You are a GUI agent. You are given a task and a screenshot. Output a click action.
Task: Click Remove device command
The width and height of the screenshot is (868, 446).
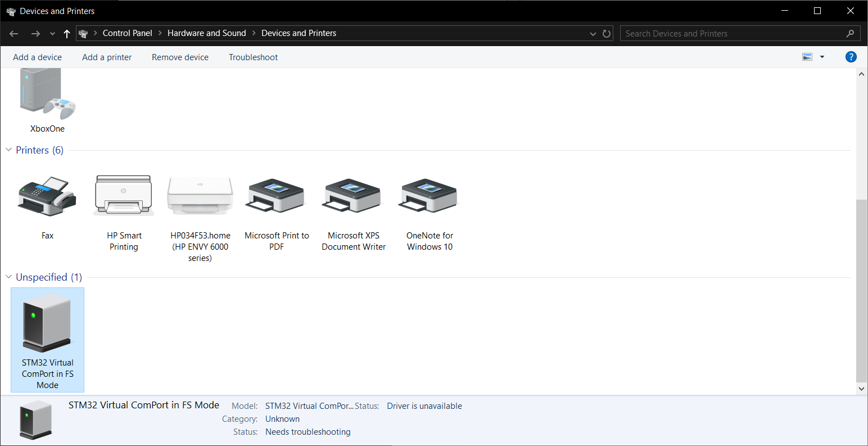[x=180, y=57]
